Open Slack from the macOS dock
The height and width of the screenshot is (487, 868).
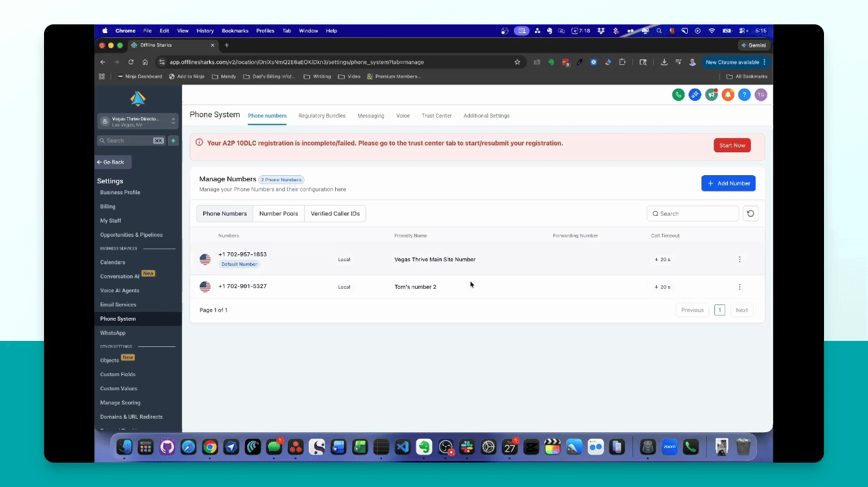click(466, 447)
